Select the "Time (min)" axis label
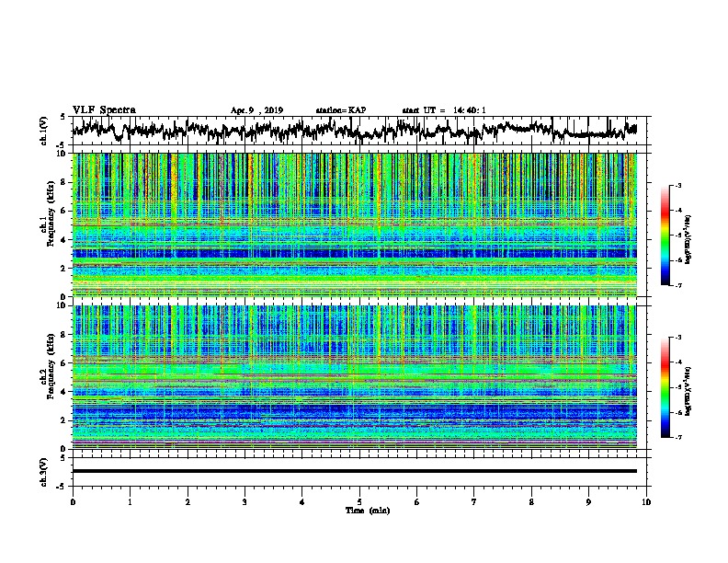Viewport: 728px width, 563px height. (x=368, y=511)
